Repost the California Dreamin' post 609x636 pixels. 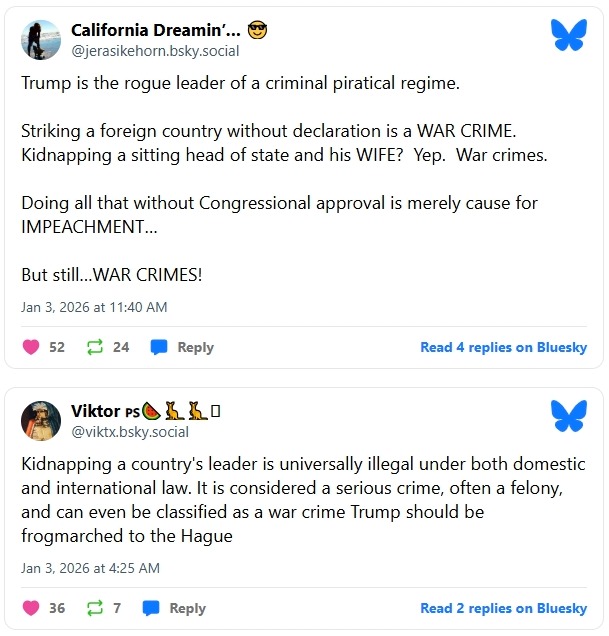(x=95, y=347)
